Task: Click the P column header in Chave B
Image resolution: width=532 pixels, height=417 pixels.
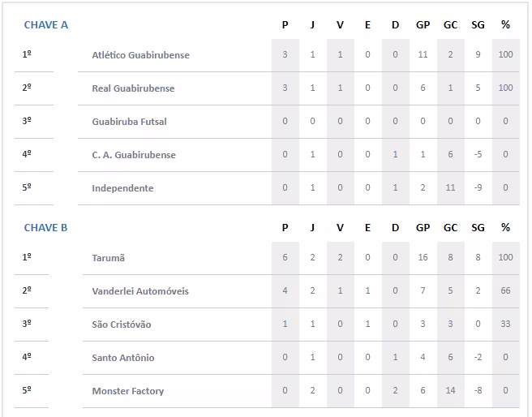Action: point(285,228)
